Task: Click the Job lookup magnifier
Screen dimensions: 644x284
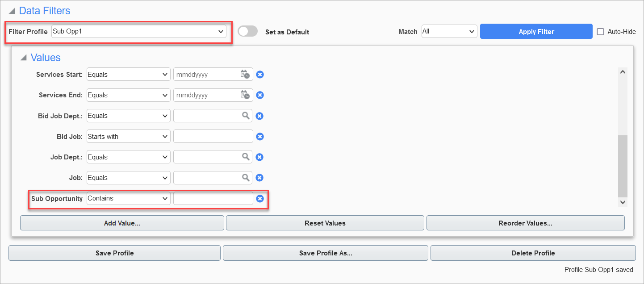Action: pos(246,177)
